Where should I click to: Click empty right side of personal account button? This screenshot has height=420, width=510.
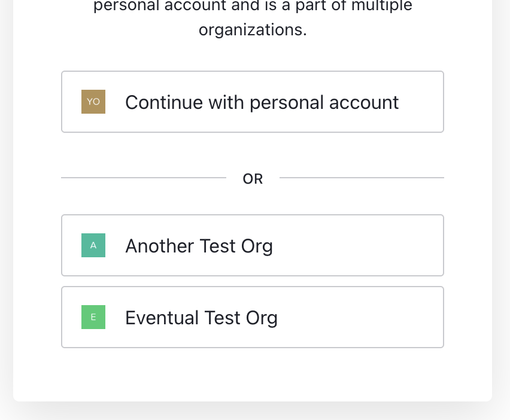coord(422,102)
